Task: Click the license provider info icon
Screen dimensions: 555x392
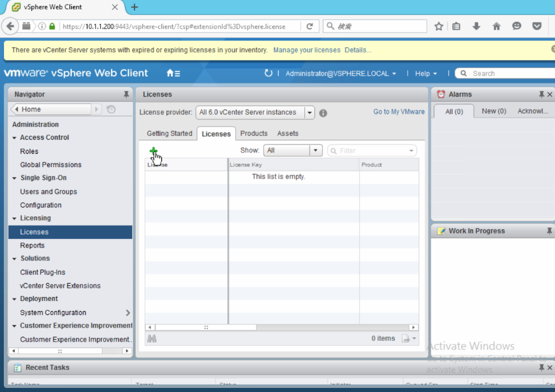Action: tap(323, 113)
